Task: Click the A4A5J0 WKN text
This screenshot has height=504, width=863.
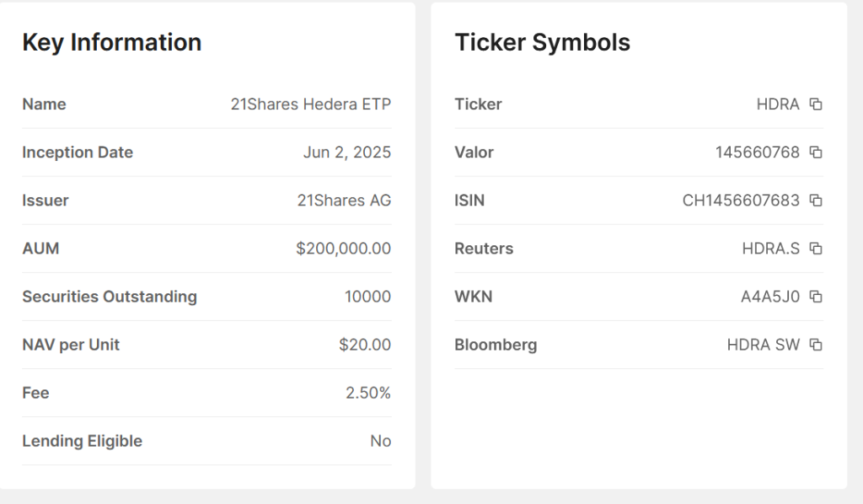Action: [x=769, y=297]
